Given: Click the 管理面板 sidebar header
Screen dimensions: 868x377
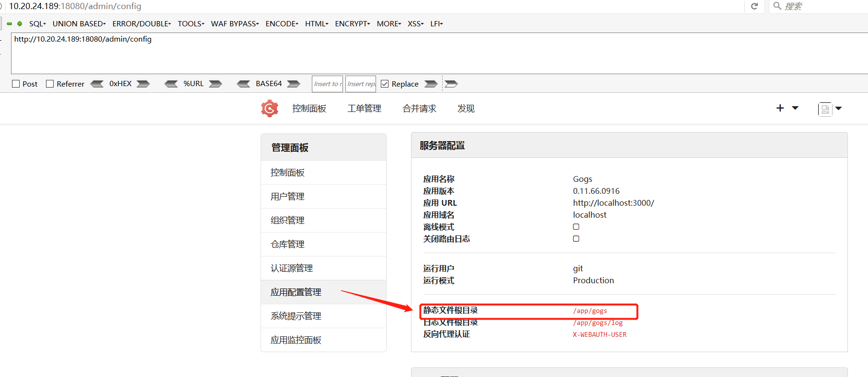Looking at the screenshot, I should tap(323, 147).
